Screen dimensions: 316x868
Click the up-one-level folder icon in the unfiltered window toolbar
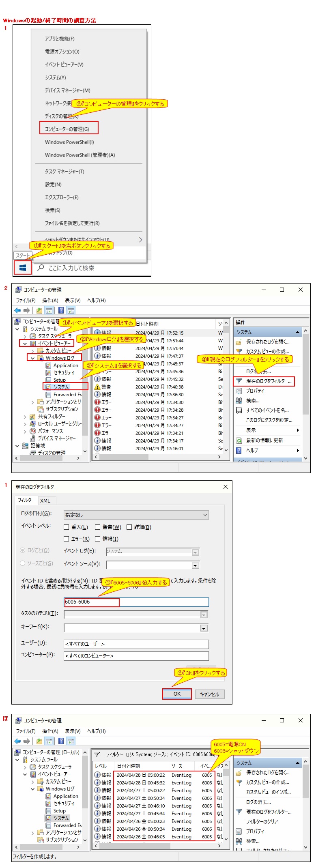pyautogui.click(x=39, y=310)
